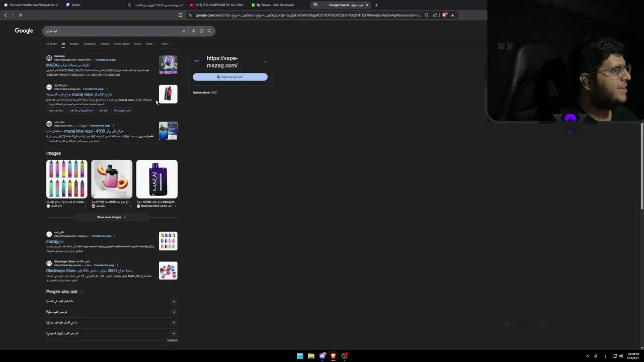Clear the Google search box text
The width and height of the screenshot is (644, 362).
point(184,31)
